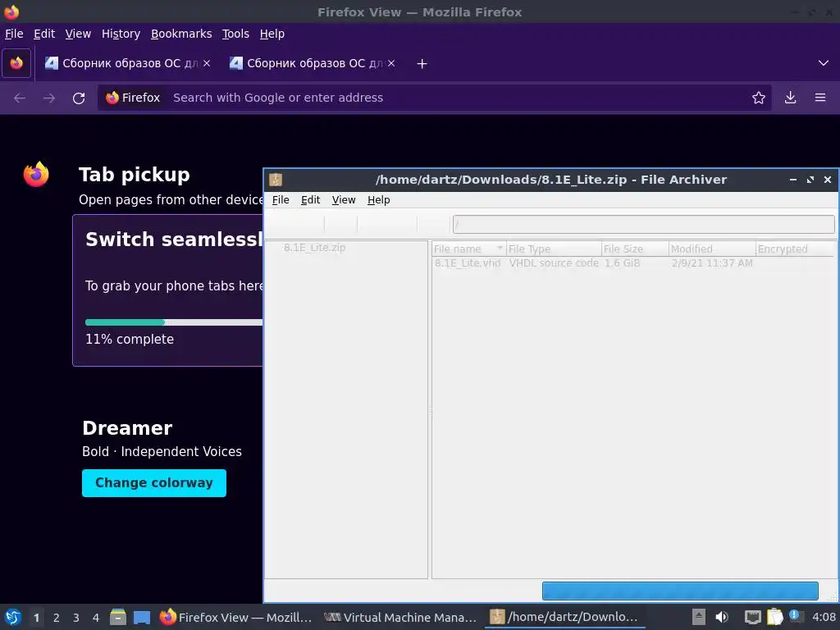Open Firefox View menu

[78, 34]
